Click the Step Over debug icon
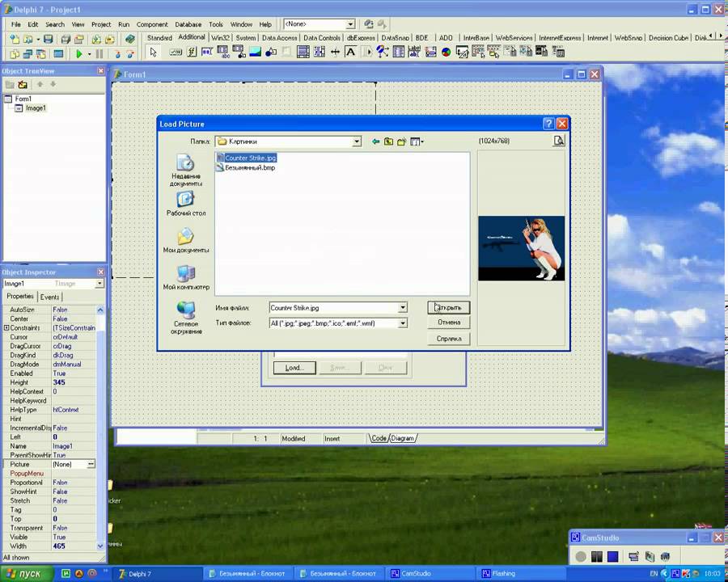728x582 pixels. (130, 54)
